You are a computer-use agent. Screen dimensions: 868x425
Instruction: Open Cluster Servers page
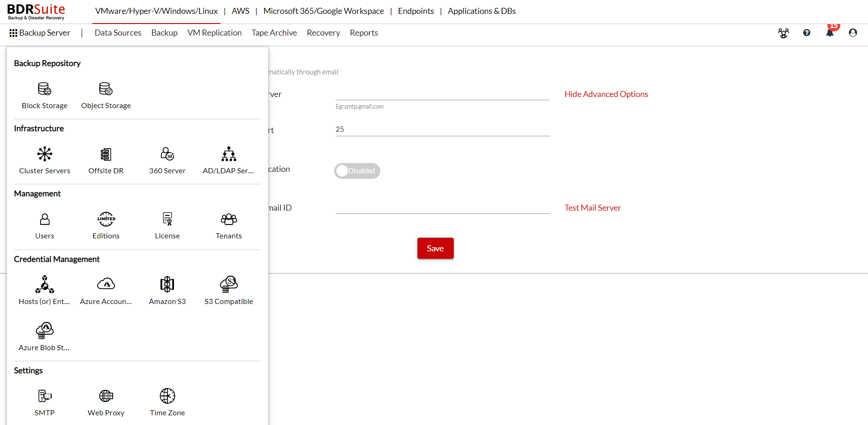pos(45,161)
